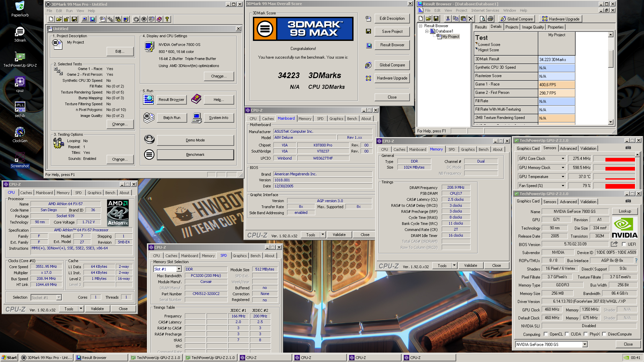Click GPU-Z BIOS share/export icon
644x362 pixels.
pyautogui.click(x=614, y=244)
